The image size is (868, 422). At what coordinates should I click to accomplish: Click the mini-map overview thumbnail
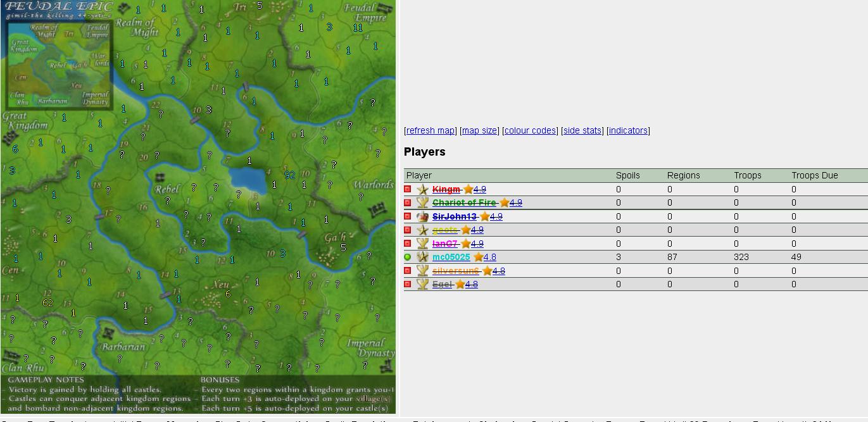click(x=60, y=65)
